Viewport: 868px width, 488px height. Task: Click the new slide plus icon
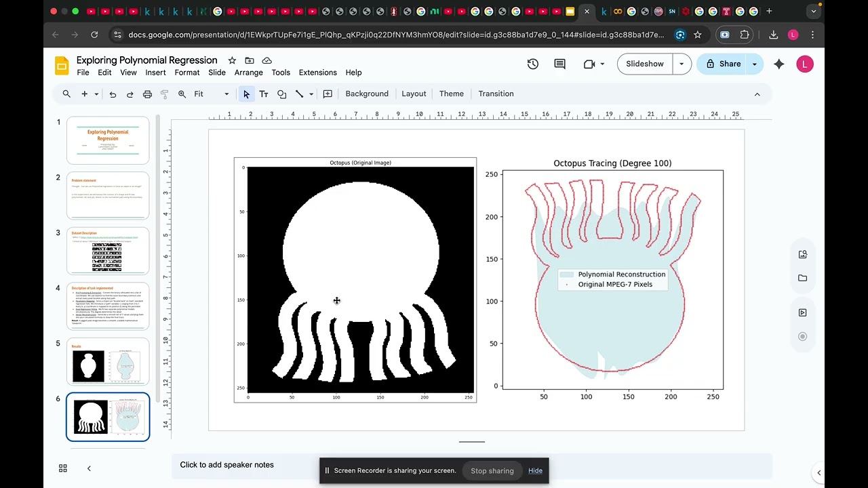[84, 94]
